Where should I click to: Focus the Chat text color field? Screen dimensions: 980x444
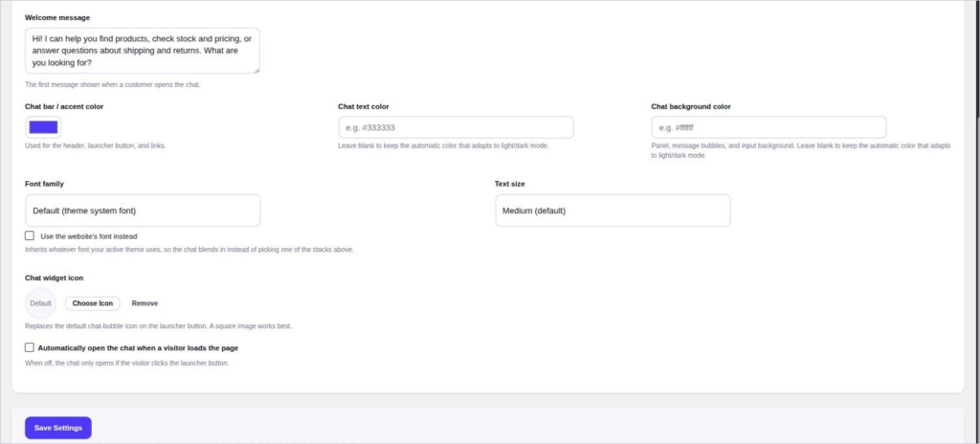(x=456, y=127)
